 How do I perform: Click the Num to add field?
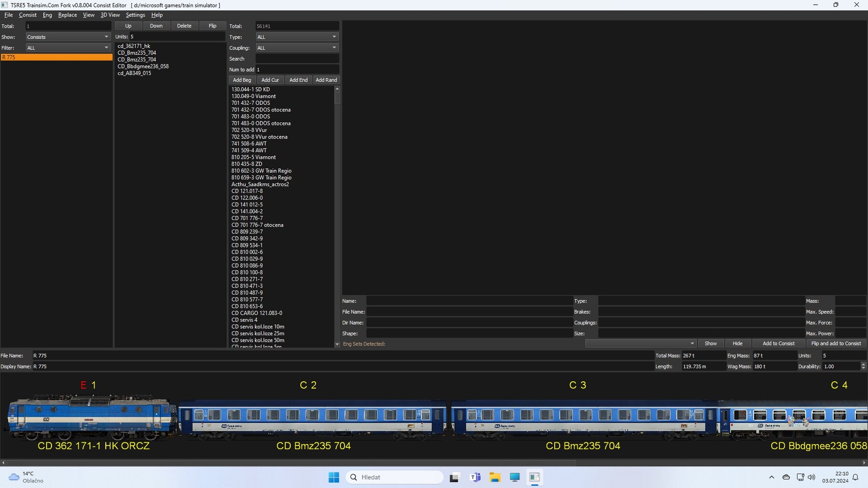[x=297, y=70]
